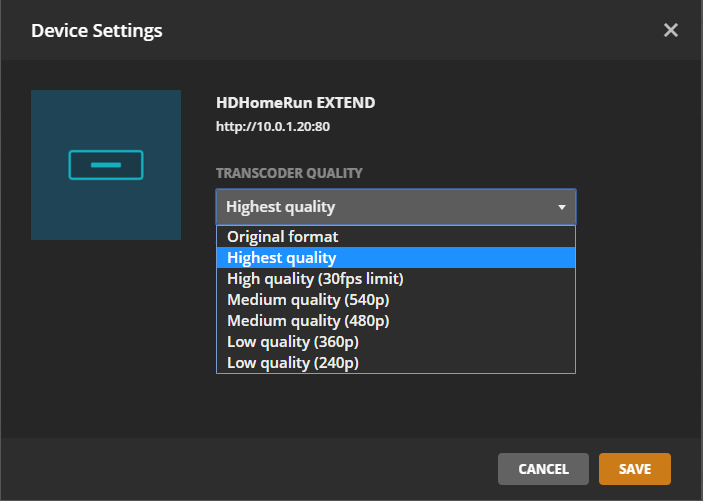Click the TRANSCODER QUALITY label
703x501 pixels.
(x=289, y=173)
